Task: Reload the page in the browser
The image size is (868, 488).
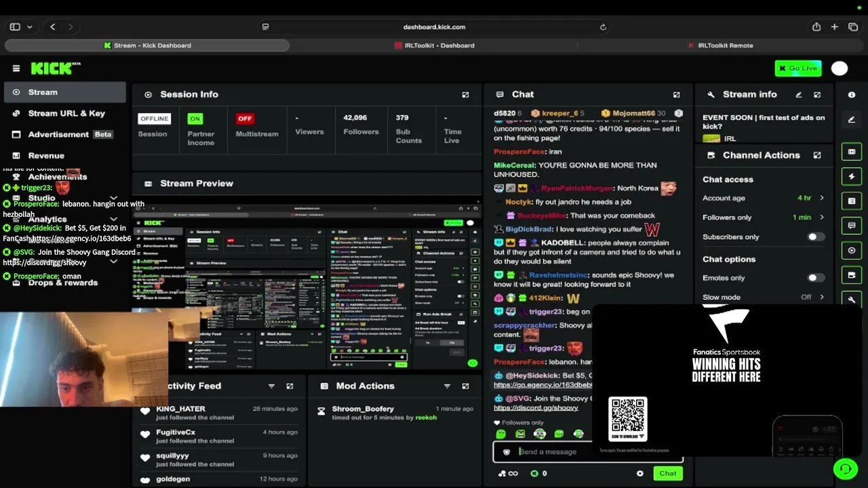Action: coord(603,27)
